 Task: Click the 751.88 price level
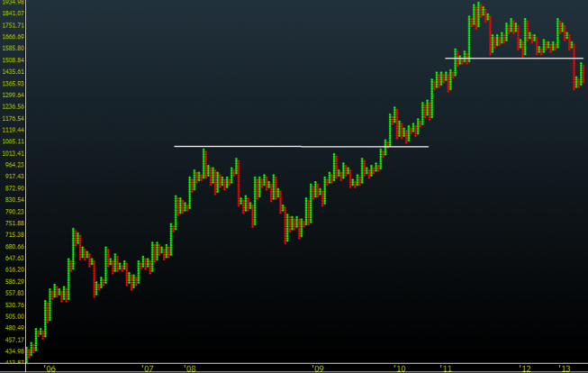click(14, 223)
